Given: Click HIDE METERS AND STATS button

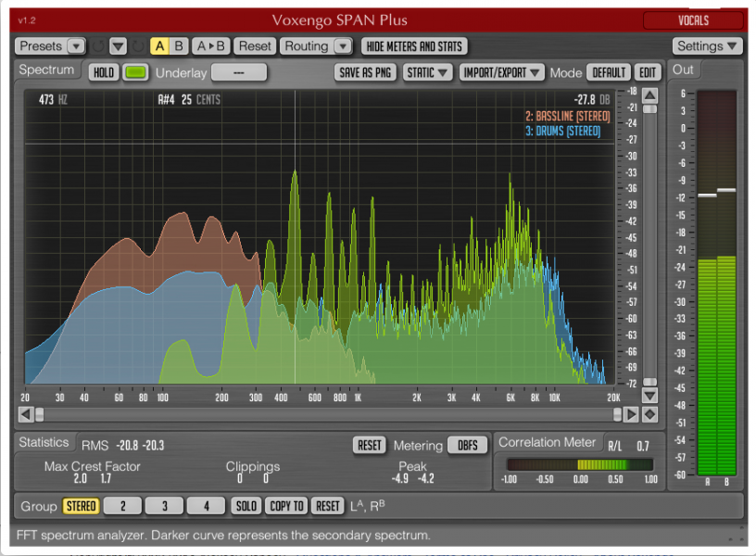Looking at the screenshot, I should pos(414,46).
